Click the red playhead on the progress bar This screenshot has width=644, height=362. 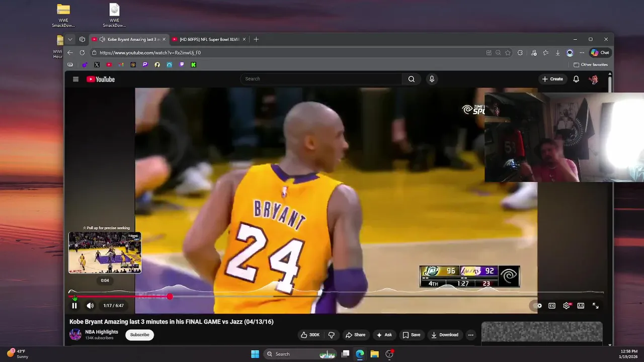coord(170,297)
